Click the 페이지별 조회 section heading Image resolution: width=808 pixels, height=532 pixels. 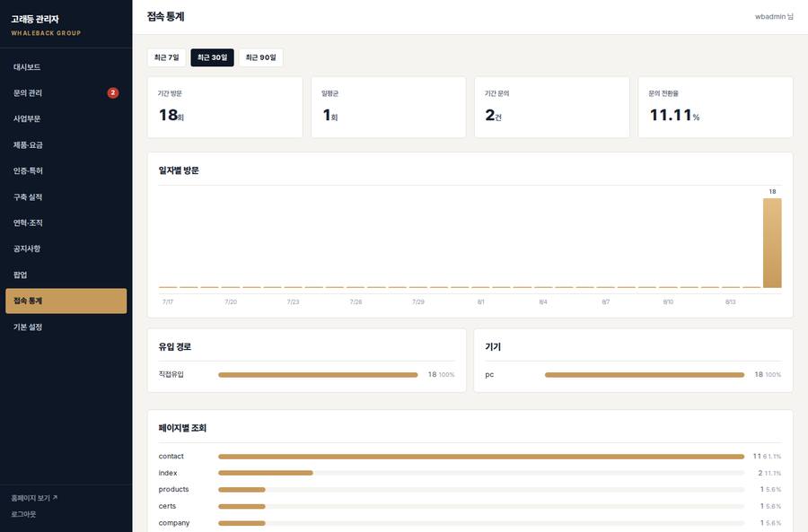coord(182,428)
